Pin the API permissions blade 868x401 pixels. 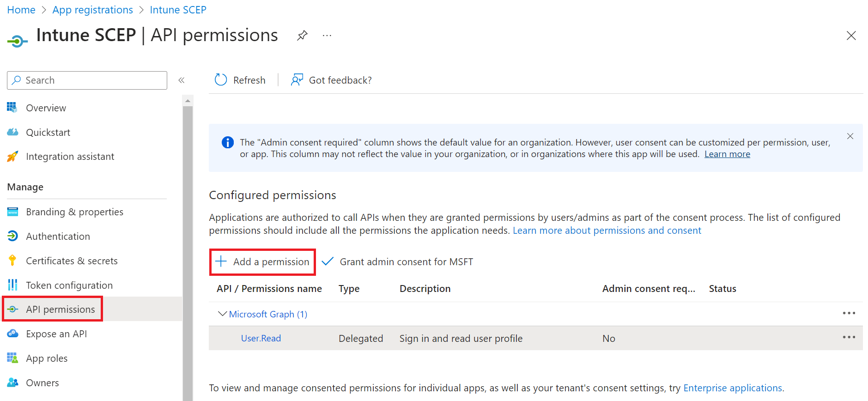(x=302, y=36)
